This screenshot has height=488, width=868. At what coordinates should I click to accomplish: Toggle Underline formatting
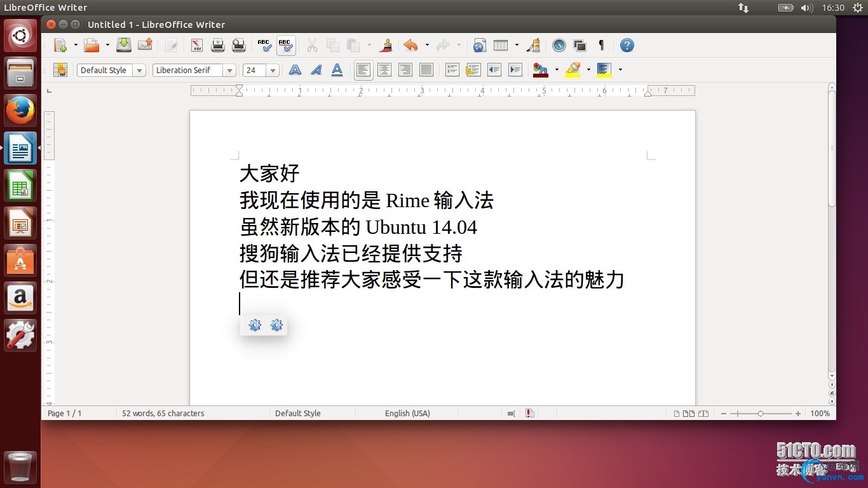pos(337,70)
